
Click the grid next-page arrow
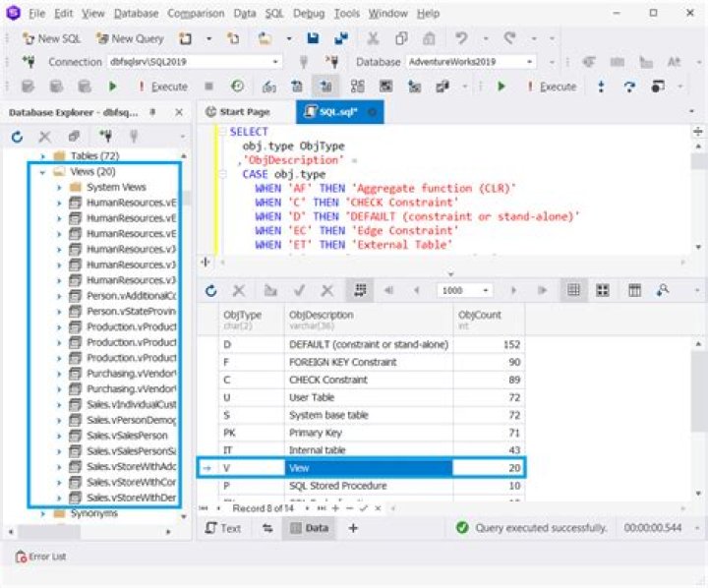(513, 290)
